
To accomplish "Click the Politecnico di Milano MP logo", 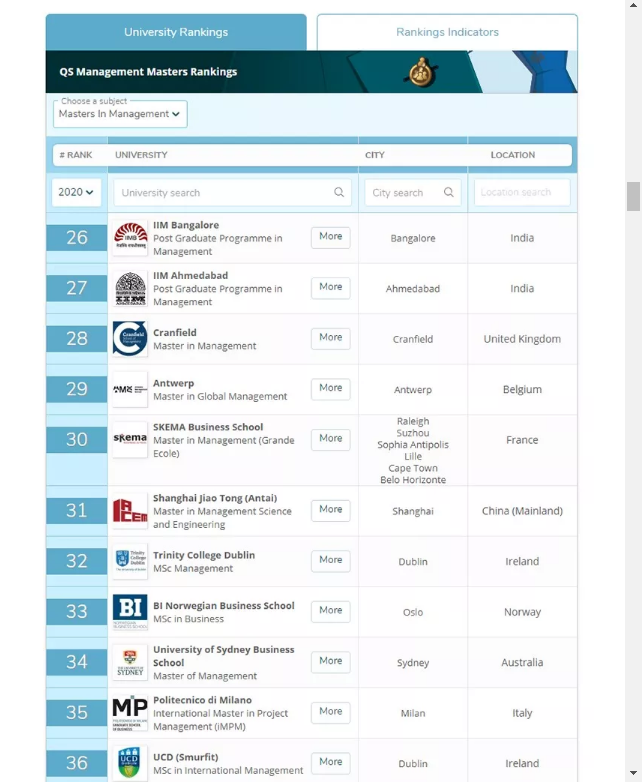I will click(130, 713).
